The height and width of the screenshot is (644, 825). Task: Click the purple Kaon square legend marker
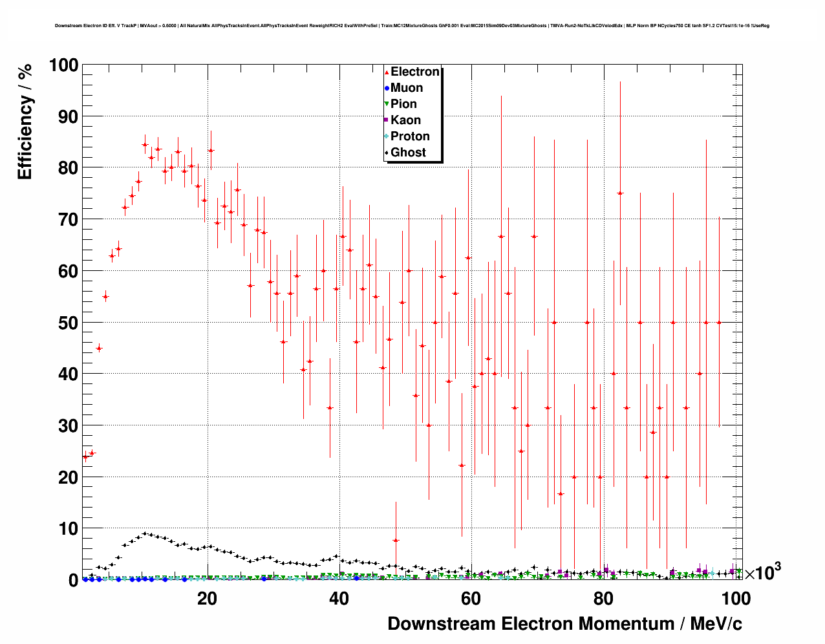(x=387, y=120)
